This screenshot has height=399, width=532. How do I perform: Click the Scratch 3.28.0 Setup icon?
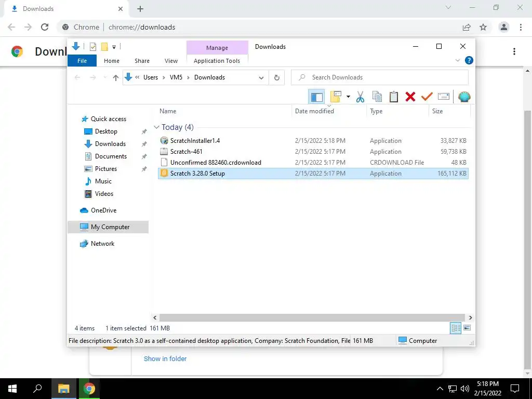point(164,174)
